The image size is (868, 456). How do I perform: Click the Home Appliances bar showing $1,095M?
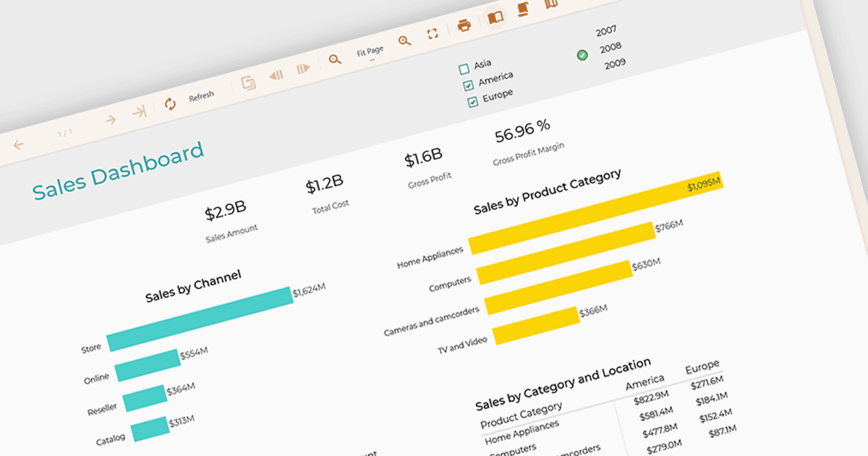pos(596,213)
